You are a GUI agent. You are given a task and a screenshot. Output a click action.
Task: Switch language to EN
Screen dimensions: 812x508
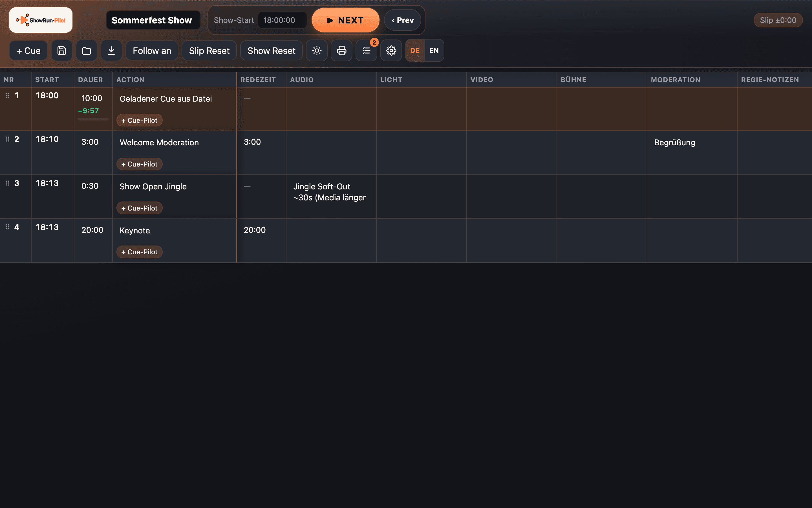click(x=434, y=51)
